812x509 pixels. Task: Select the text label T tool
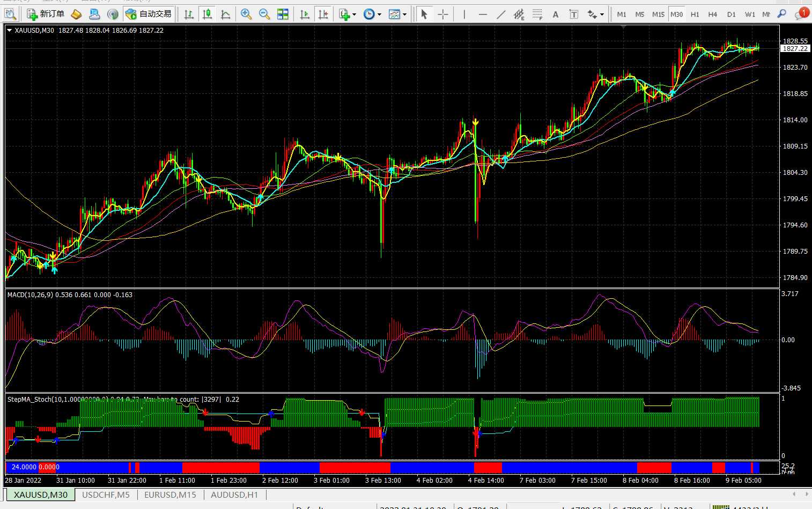[573, 14]
